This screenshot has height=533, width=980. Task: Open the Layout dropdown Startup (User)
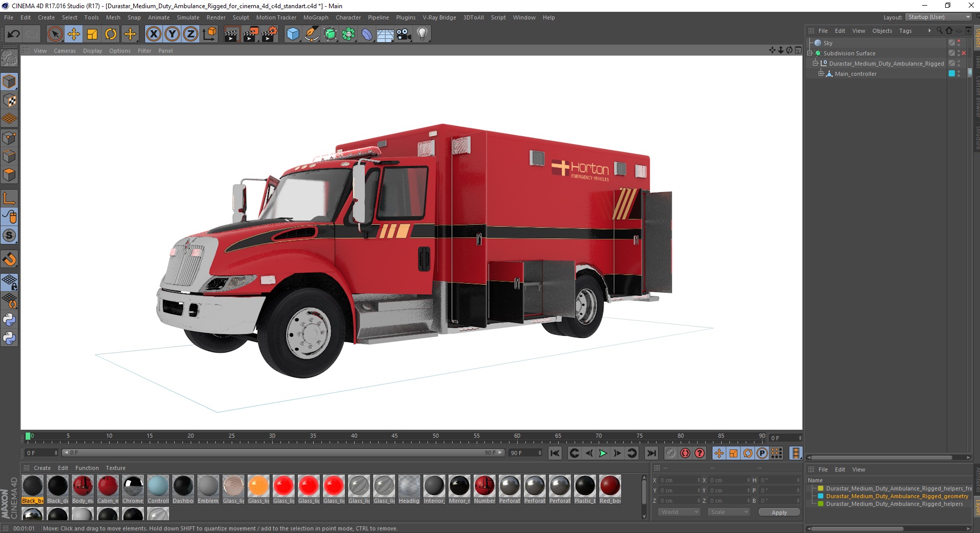938,17
